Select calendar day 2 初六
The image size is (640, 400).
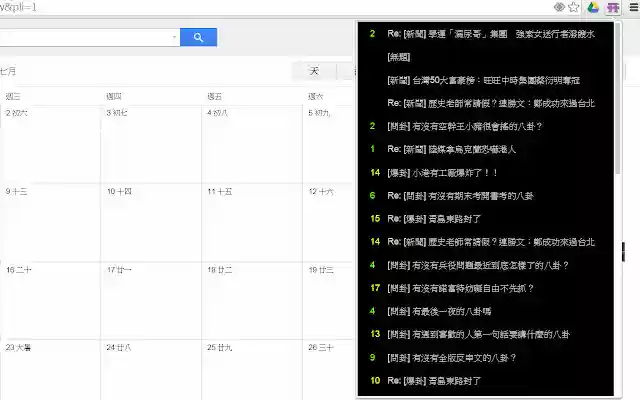click(17, 113)
